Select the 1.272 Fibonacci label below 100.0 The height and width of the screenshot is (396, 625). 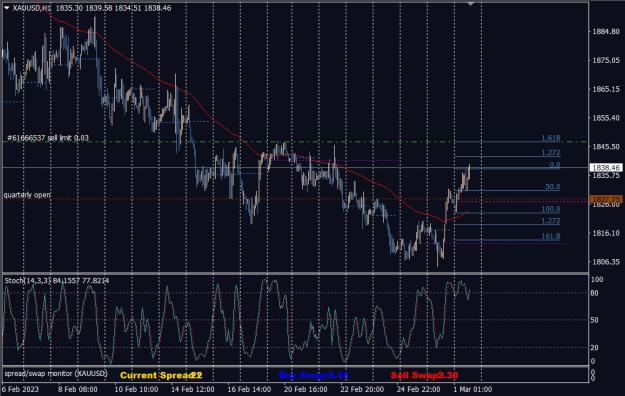click(x=550, y=221)
